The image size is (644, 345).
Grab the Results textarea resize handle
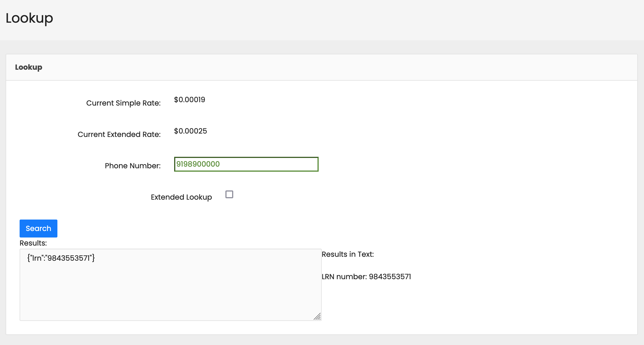(x=317, y=316)
